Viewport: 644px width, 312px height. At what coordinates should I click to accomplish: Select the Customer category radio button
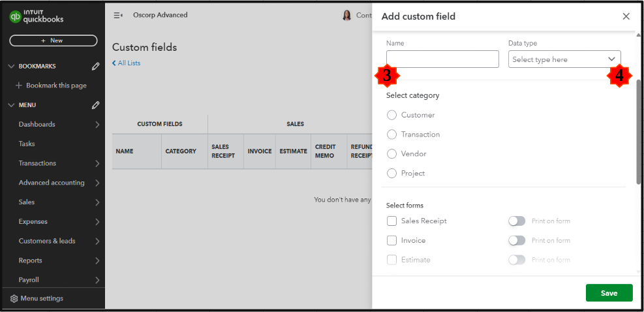(x=391, y=115)
